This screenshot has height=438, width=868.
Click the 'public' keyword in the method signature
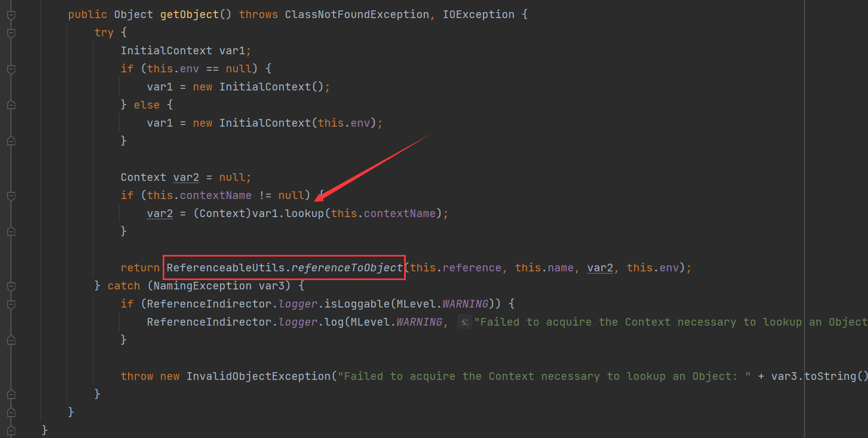tap(88, 15)
